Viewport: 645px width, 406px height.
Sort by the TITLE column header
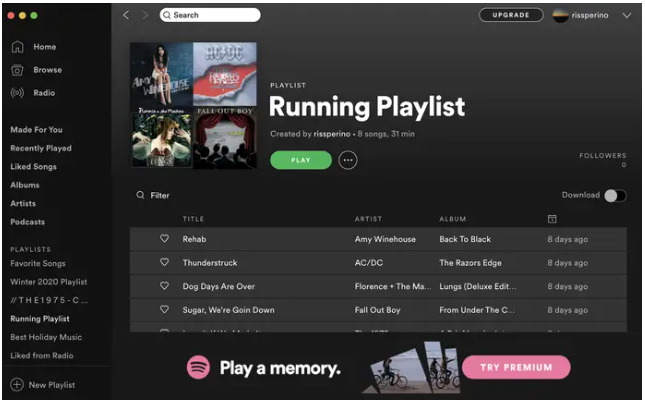pos(193,219)
